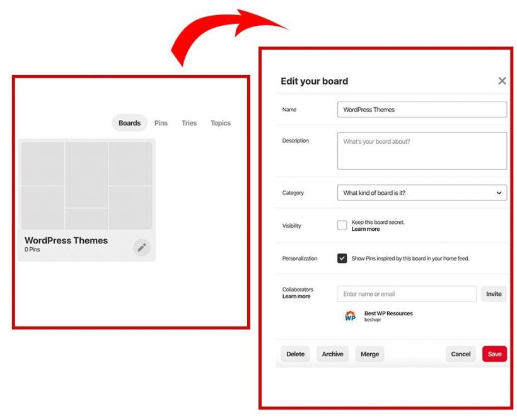Click the bestwpr username text
The height and width of the screenshot is (420, 517).
pos(373,320)
